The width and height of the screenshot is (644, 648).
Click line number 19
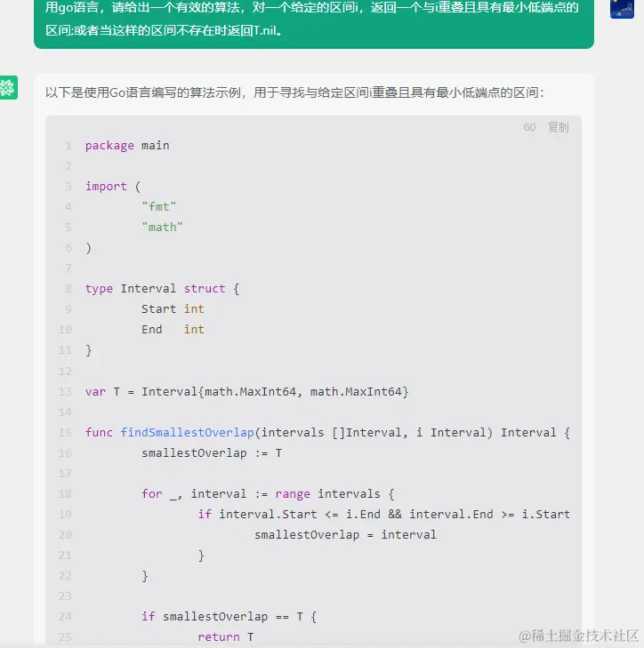(65, 514)
